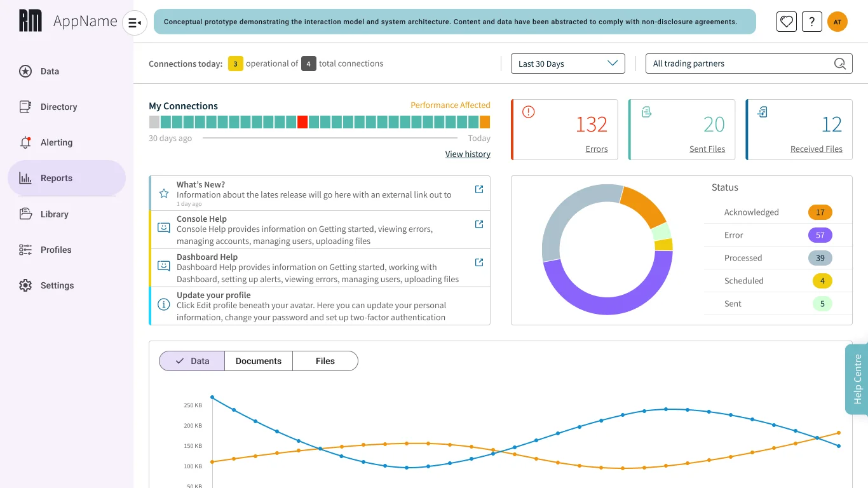Click the Data star icon in sidebar
This screenshot has width=868, height=488.
[25, 71]
